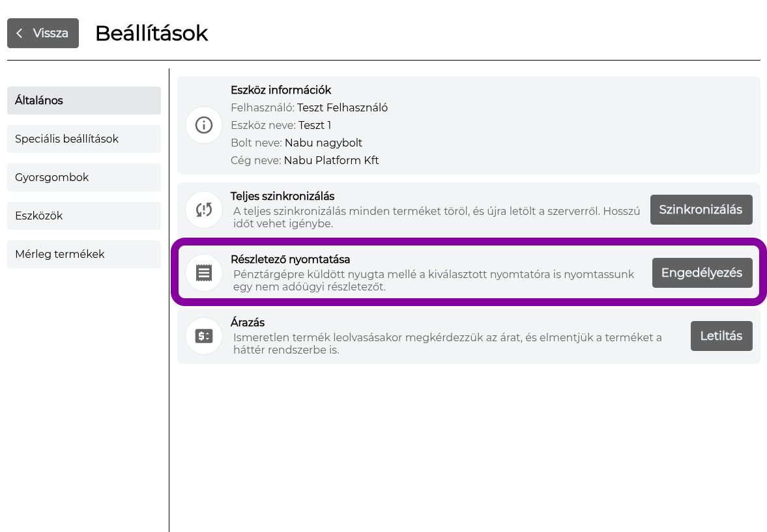This screenshot has height=532, width=767.
Task: Open the Gyorsgombok section
Action: (x=84, y=178)
